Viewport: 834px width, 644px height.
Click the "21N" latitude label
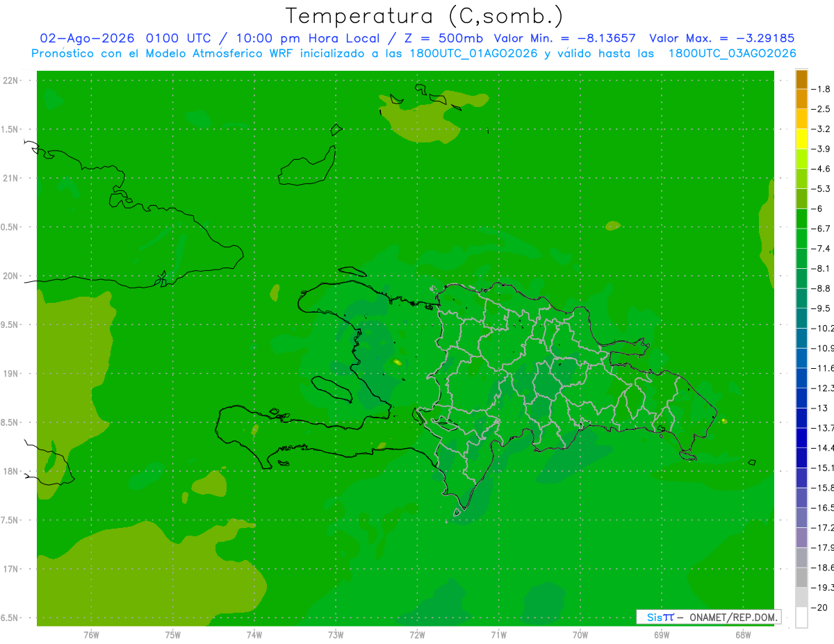12,178
